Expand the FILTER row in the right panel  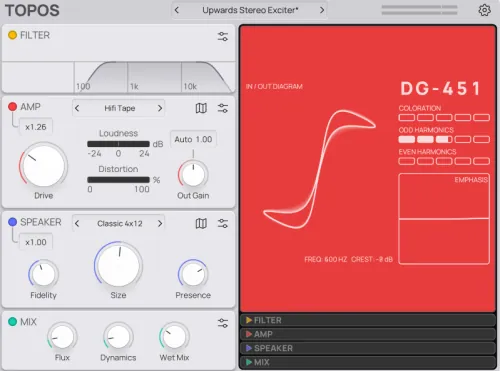368,320
